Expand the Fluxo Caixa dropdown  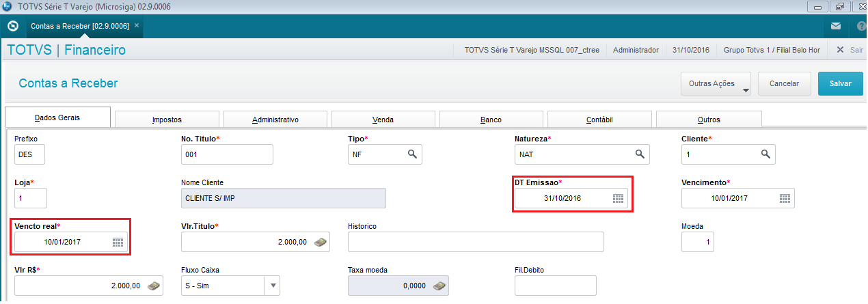(272, 286)
